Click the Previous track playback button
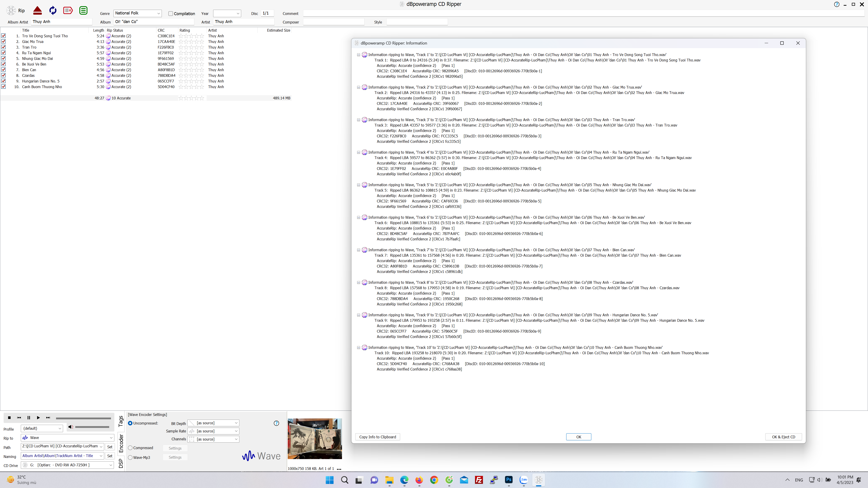This screenshot has height=488, width=868. pos(19,418)
